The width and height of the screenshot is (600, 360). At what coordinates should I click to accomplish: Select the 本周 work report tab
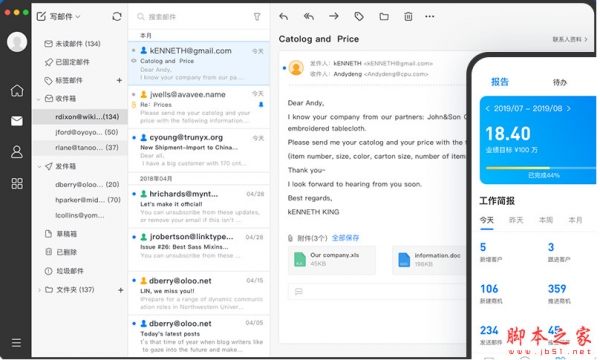[x=546, y=220]
